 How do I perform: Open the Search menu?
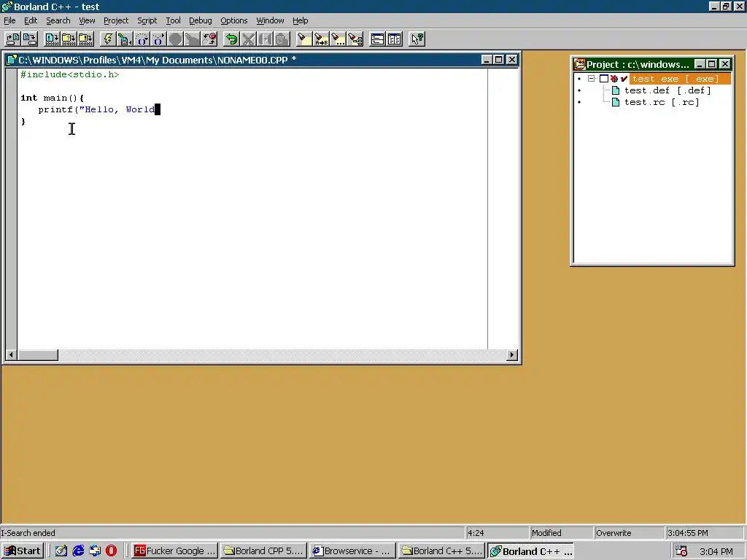coord(58,20)
